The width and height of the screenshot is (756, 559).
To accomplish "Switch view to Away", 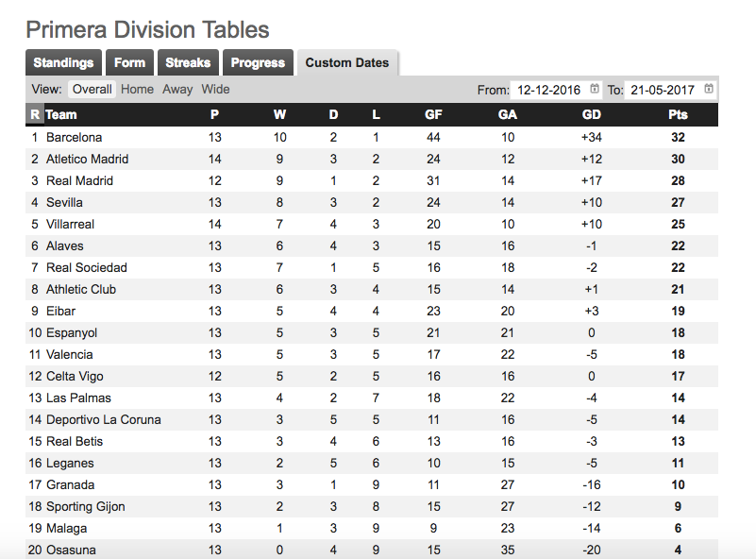I will point(177,89).
